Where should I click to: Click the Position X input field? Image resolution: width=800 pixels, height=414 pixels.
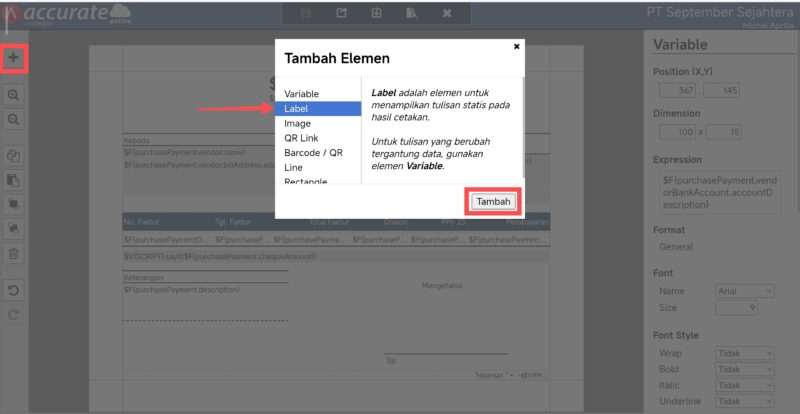coord(679,91)
